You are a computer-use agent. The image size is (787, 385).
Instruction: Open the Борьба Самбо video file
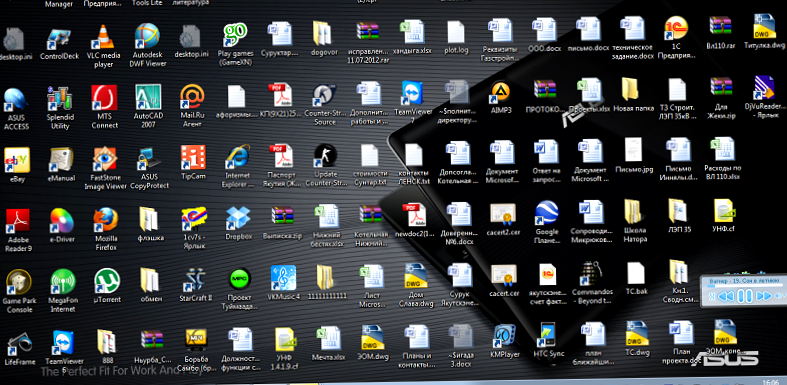(x=196, y=349)
